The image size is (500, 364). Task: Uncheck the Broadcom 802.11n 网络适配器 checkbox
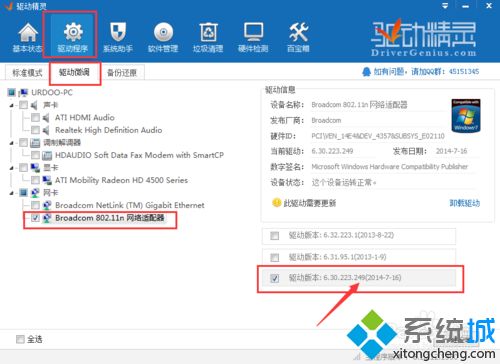tap(35, 218)
